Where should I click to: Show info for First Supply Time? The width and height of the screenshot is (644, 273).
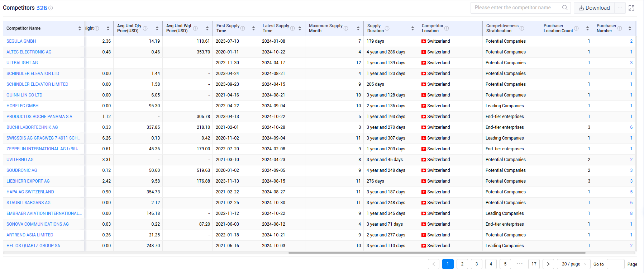point(243,28)
